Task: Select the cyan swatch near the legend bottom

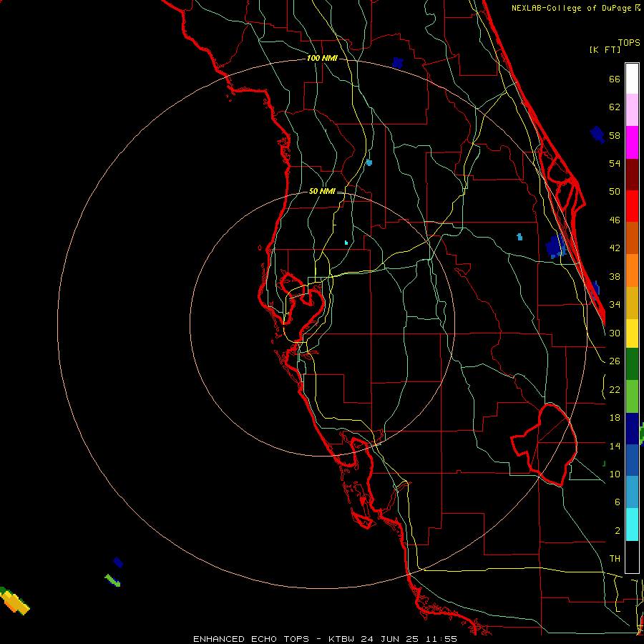Action: [x=632, y=525]
